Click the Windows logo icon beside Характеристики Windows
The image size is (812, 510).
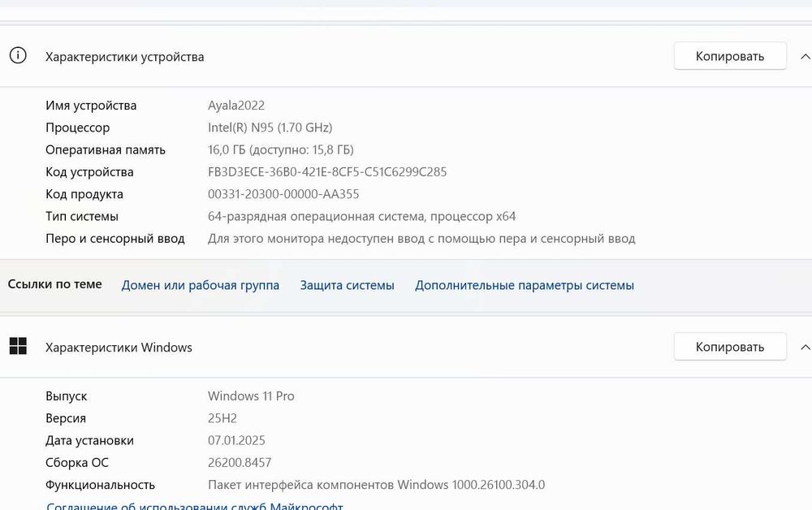point(18,347)
